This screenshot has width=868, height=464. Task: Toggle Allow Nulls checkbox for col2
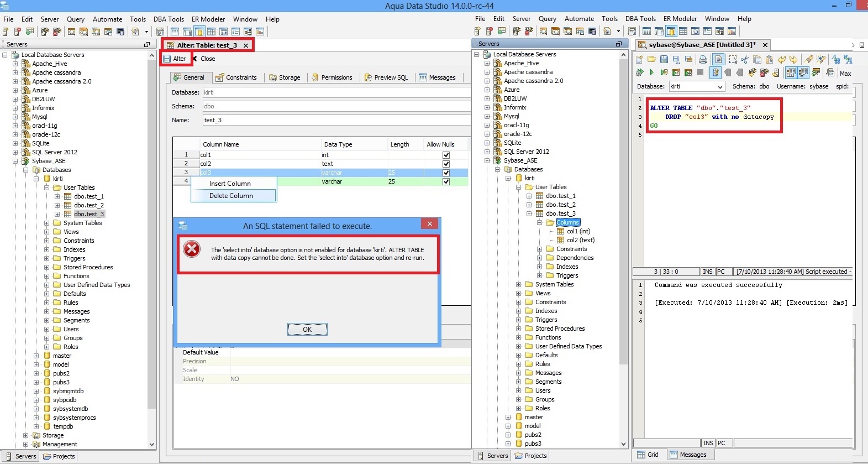click(x=446, y=164)
